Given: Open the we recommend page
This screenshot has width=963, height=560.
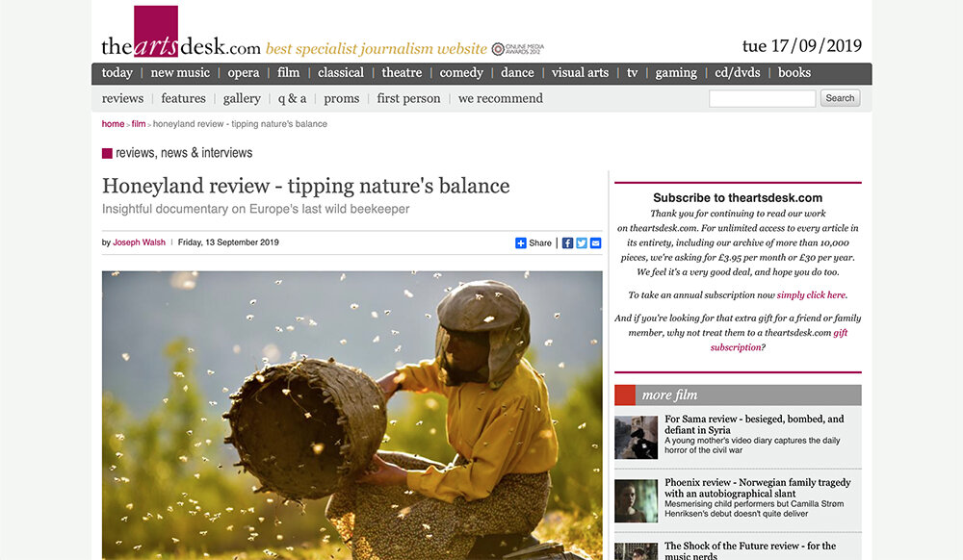Looking at the screenshot, I should (501, 99).
